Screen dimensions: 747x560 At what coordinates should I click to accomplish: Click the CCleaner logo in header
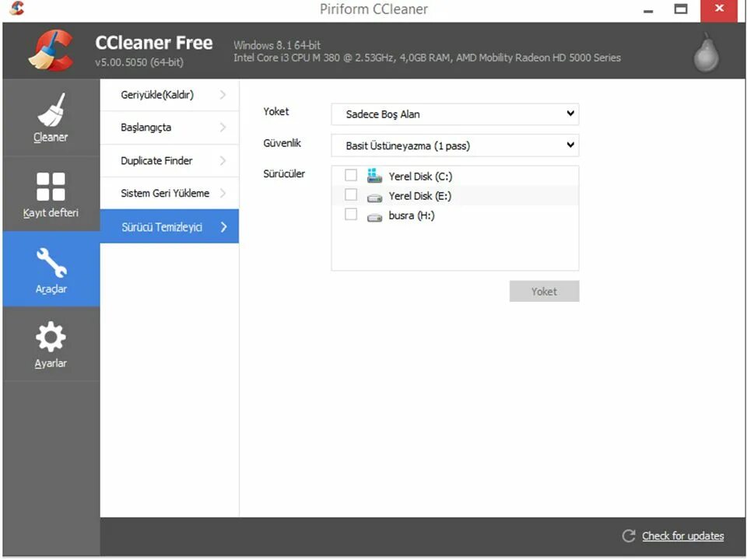51,50
